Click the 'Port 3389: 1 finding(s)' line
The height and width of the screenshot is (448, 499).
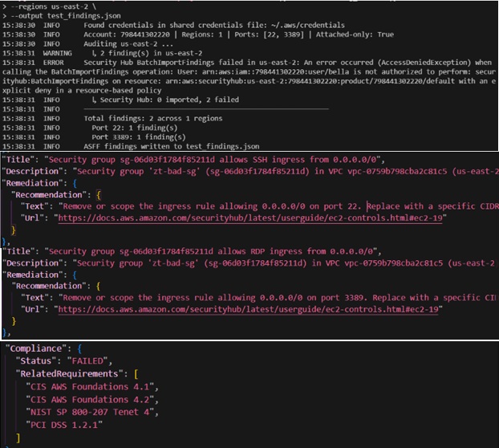coord(139,137)
